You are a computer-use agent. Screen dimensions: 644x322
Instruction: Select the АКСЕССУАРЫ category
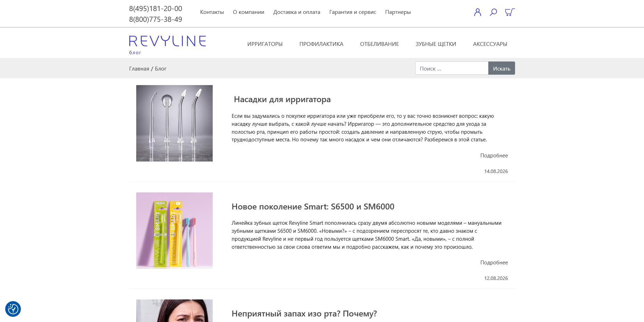(x=490, y=44)
